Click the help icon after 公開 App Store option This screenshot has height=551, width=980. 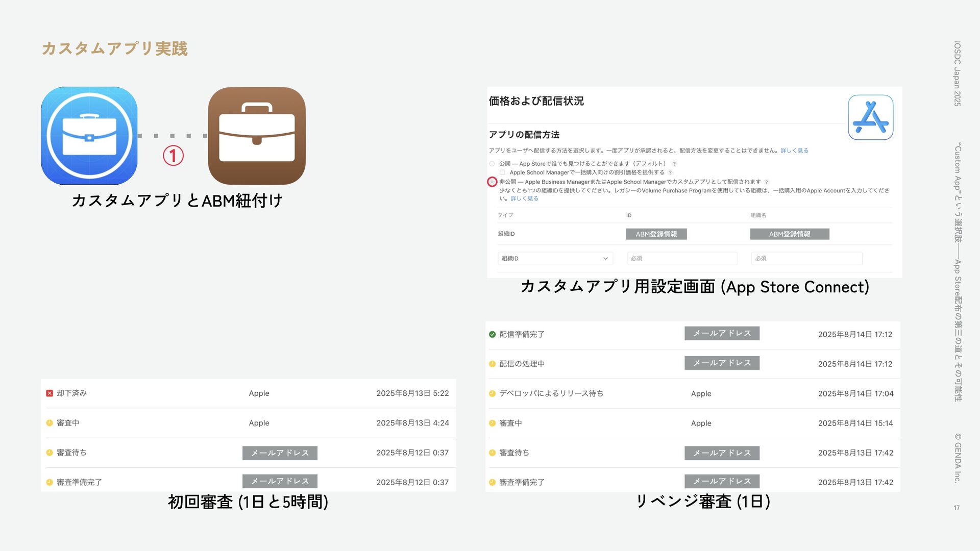674,164
